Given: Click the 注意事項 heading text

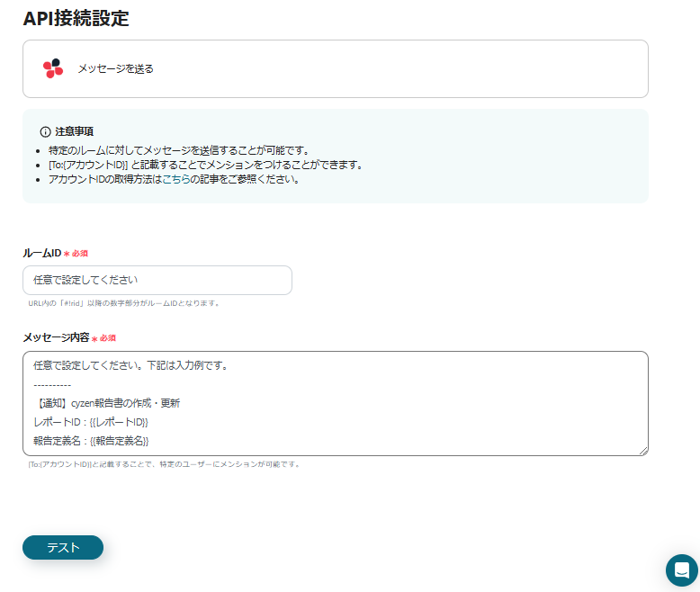Looking at the screenshot, I should click(74, 131).
